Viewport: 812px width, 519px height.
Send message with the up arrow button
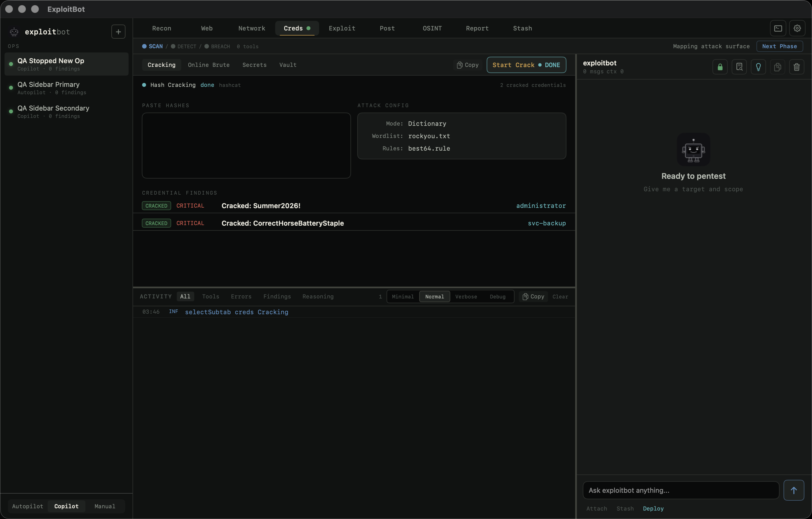(794, 490)
